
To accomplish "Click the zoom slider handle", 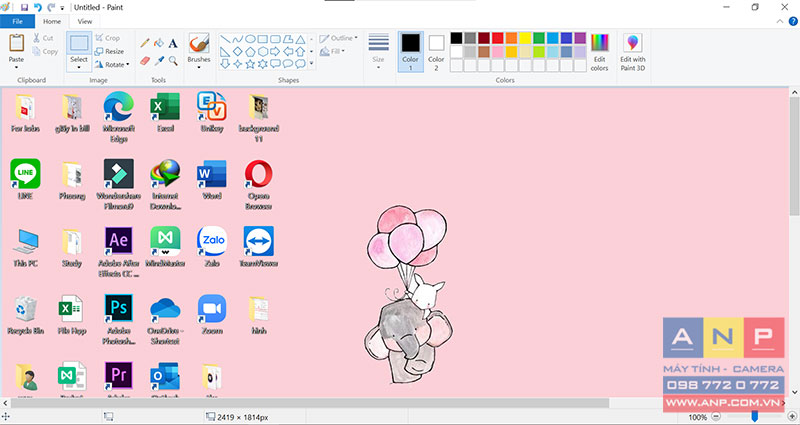I will pyautogui.click(x=755, y=417).
